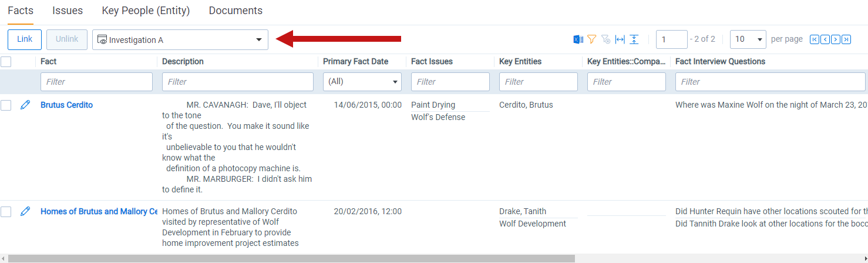Open the 10 per page dropdown
868x263 pixels.
tap(748, 39)
